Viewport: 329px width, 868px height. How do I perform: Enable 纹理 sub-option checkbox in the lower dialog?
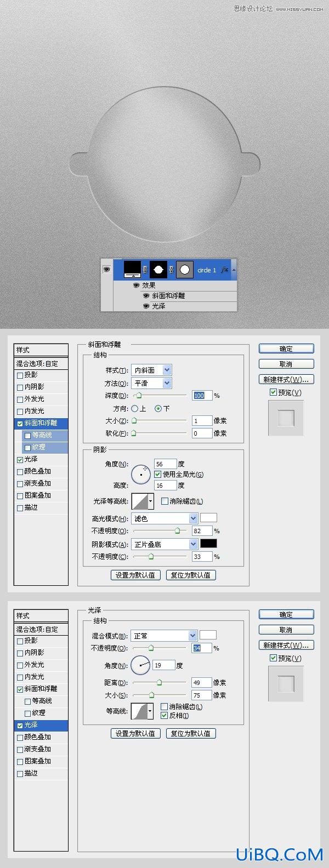point(28,713)
